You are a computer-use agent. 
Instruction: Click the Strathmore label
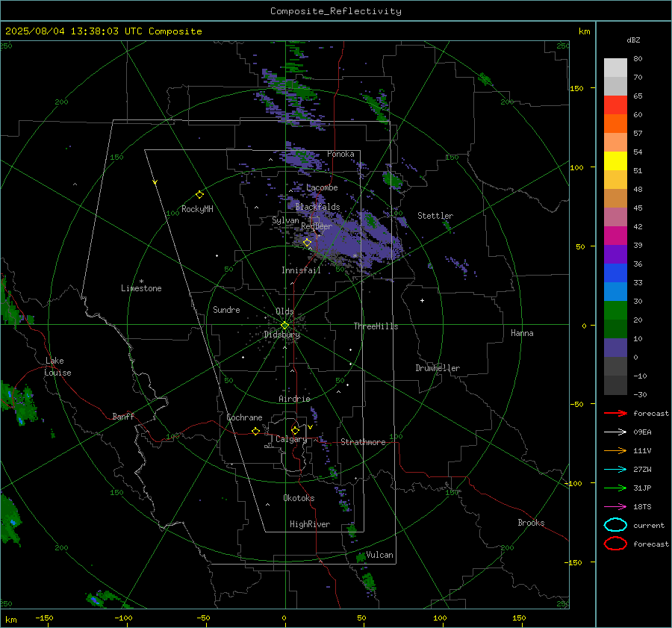(x=363, y=442)
